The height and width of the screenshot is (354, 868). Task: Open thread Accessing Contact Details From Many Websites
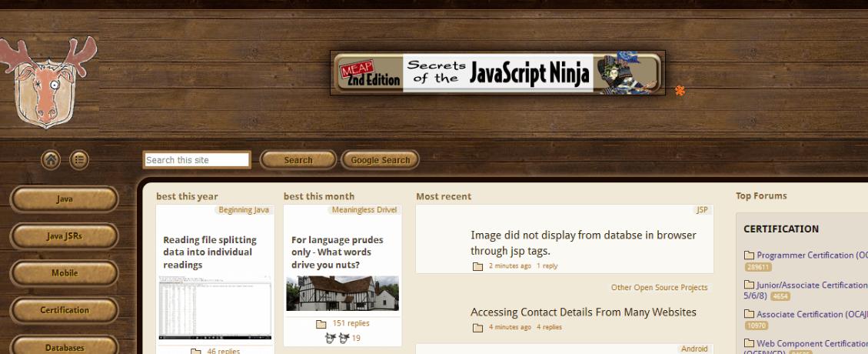(x=584, y=312)
